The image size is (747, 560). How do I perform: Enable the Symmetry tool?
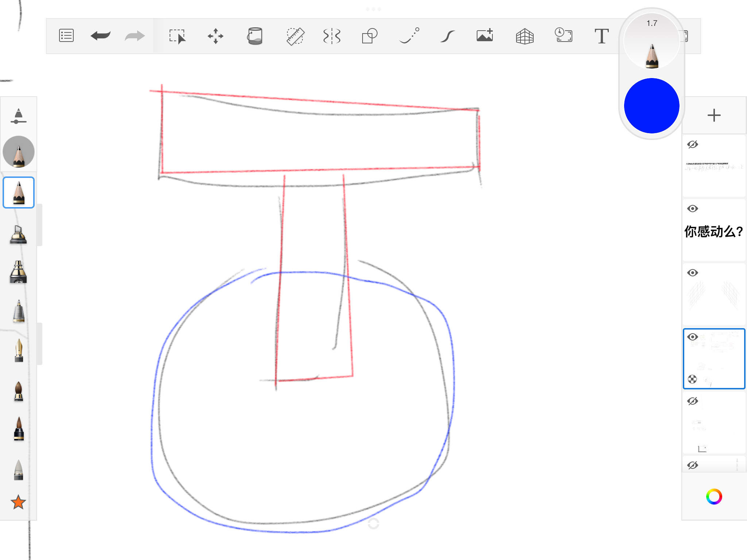click(332, 36)
